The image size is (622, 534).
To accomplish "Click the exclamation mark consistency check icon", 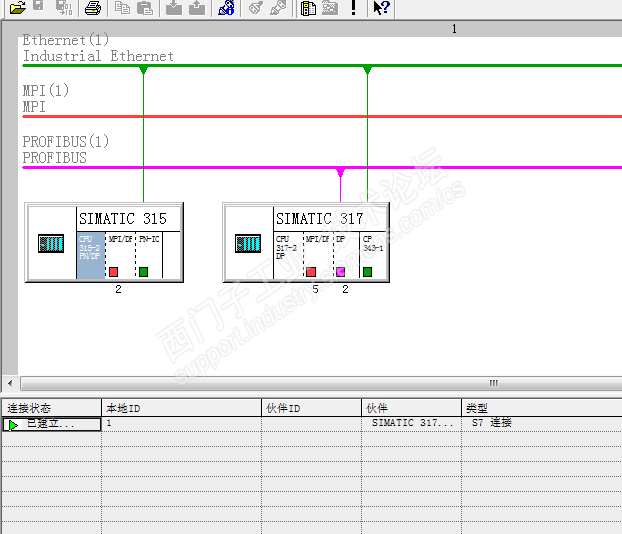I will click(x=353, y=8).
